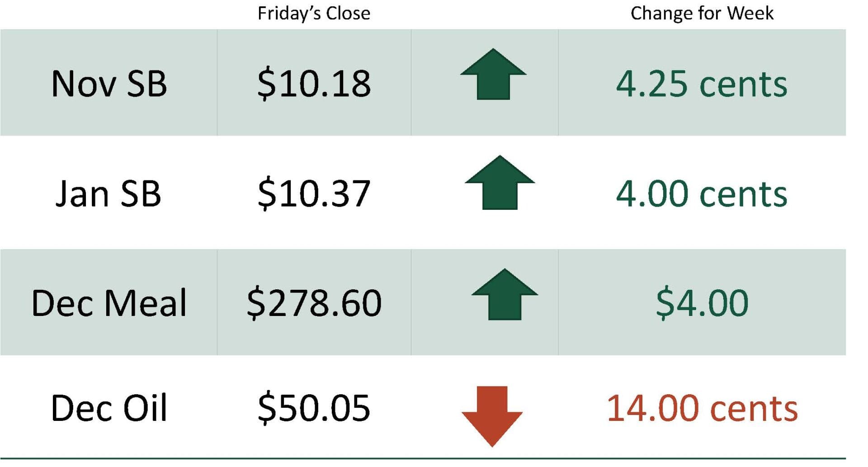Select the Dec Meal row label
This screenshot has width=868, height=467.
click(x=109, y=302)
